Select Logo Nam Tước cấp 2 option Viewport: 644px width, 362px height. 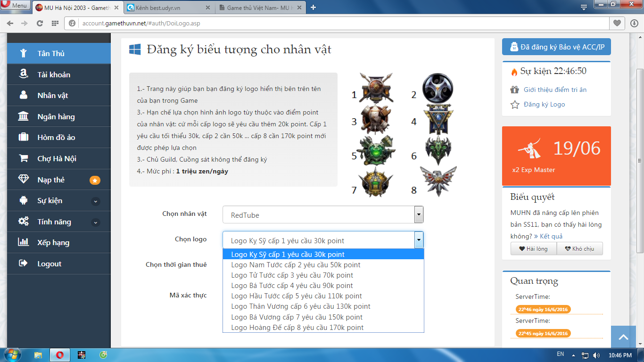tap(323, 265)
